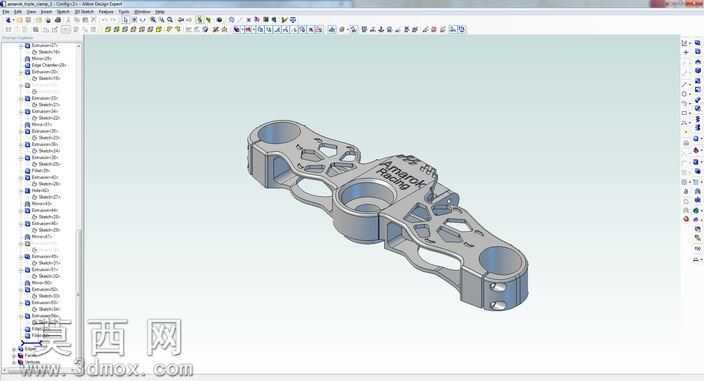Screen dimensions: 704x381
Task: Select the Faces node in Design Explorer
Action: pyautogui.click(x=31, y=355)
